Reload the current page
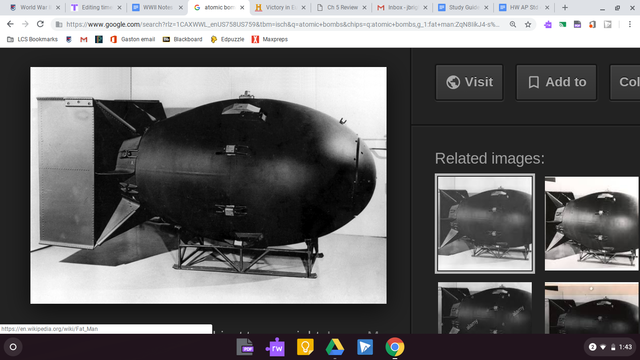 pos(40,24)
